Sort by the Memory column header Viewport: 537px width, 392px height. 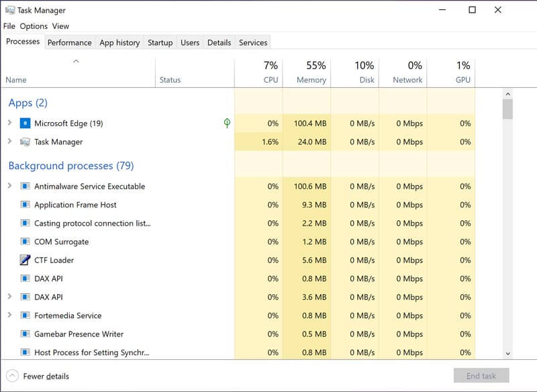pyautogui.click(x=307, y=72)
